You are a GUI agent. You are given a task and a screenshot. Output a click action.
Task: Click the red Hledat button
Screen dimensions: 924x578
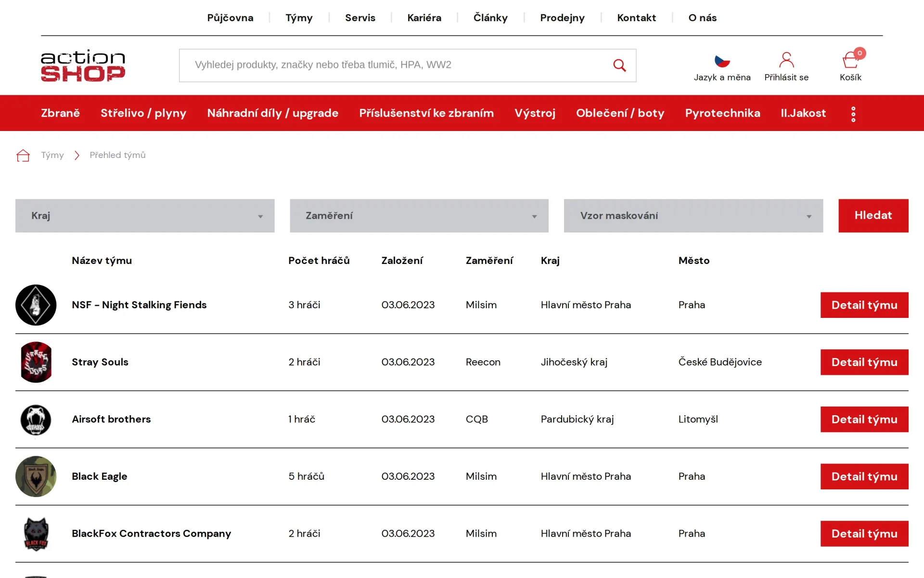click(873, 216)
